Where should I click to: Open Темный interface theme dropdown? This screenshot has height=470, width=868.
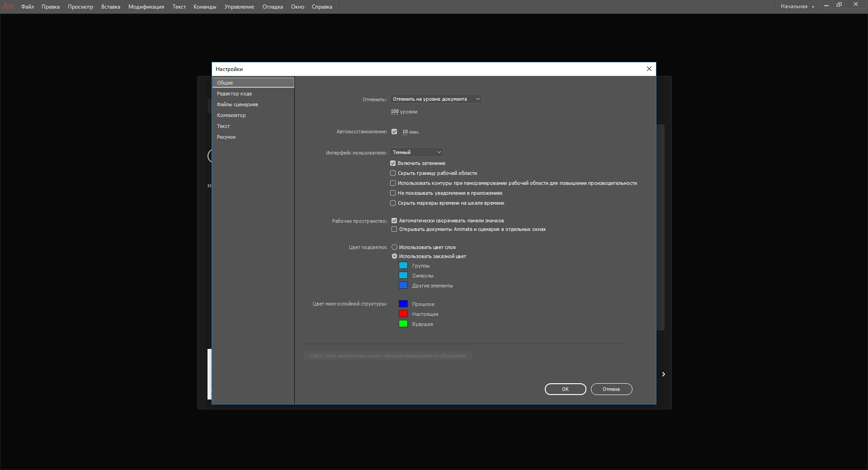416,152
